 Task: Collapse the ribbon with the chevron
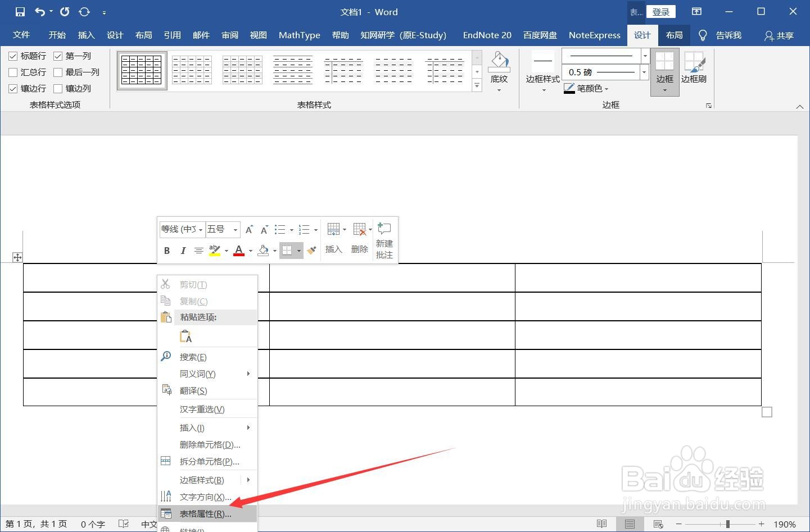pyautogui.click(x=799, y=106)
